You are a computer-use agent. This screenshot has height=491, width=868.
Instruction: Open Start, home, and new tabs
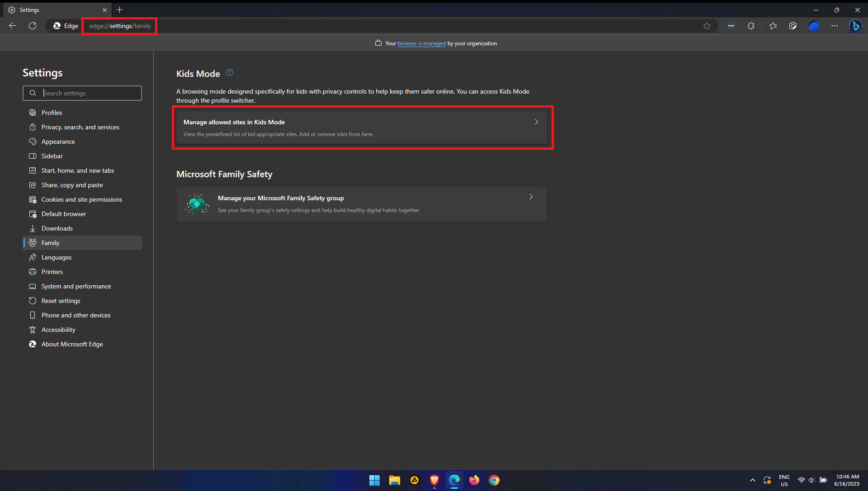(x=82, y=170)
